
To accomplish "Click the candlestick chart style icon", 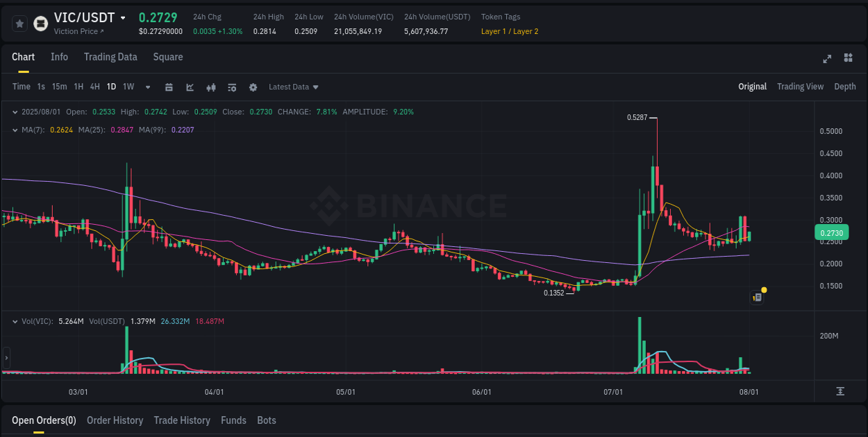I will pyautogui.click(x=211, y=87).
